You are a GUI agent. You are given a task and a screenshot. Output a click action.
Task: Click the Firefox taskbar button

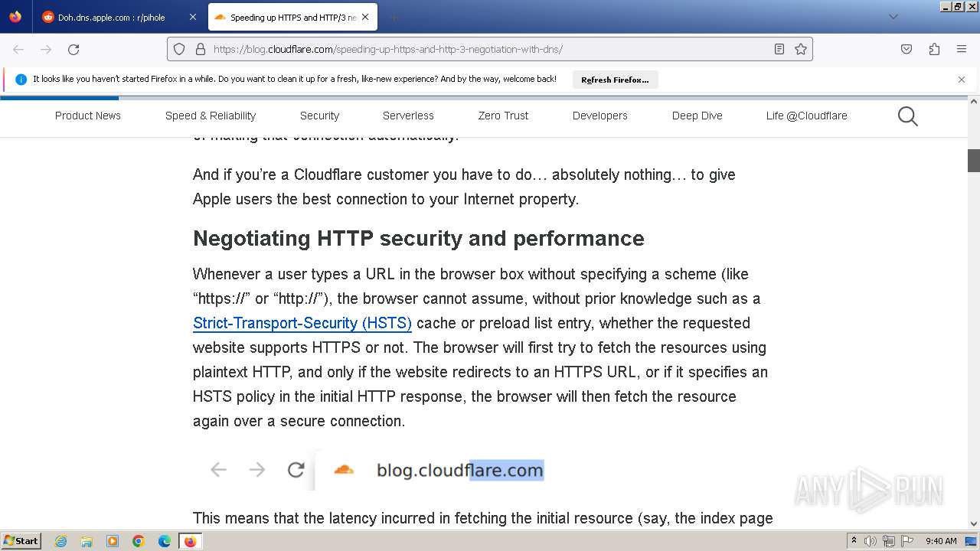click(190, 541)
